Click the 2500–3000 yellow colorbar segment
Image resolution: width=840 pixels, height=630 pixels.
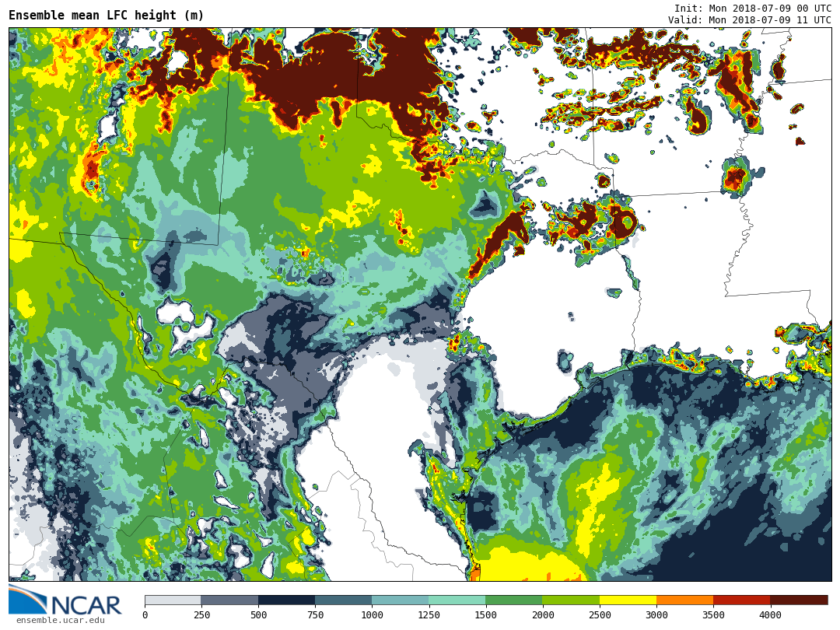pyautogui.click(x=628, y=600)
